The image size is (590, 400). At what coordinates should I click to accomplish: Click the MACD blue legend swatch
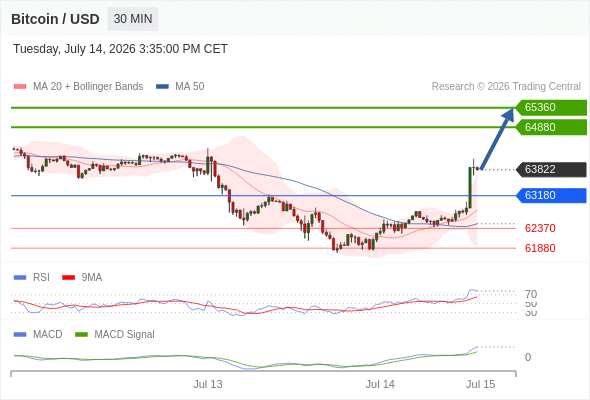click(20, 335)
